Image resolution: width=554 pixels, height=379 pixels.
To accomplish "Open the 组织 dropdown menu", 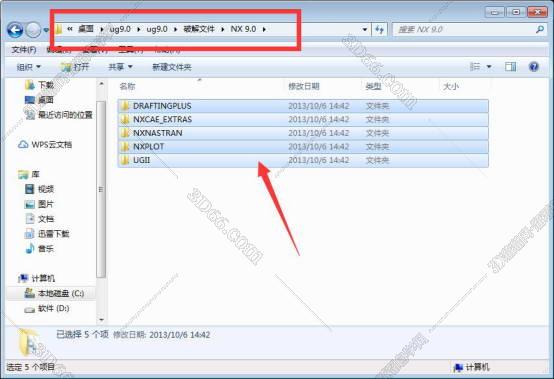I will tap(29, 67).
